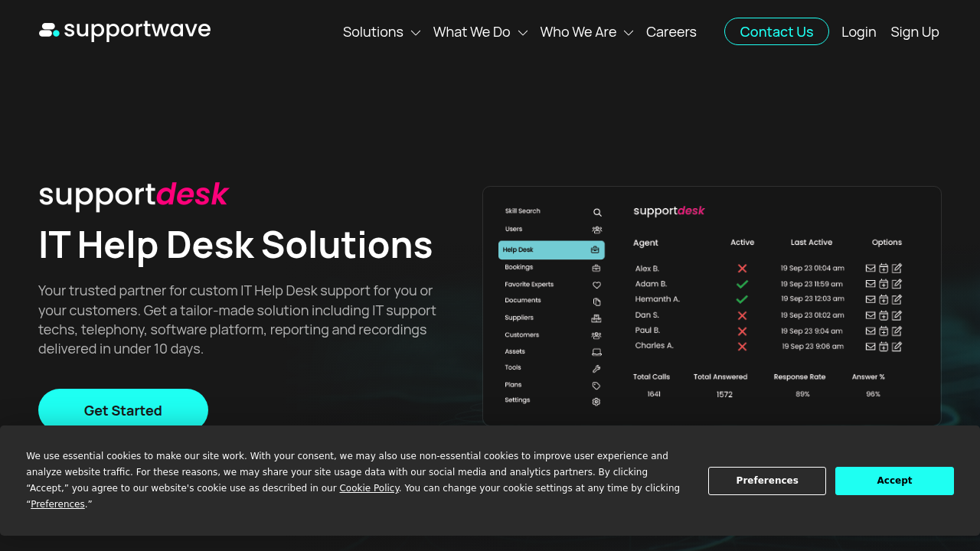Click the mail icon in Charles A. row

871,347
